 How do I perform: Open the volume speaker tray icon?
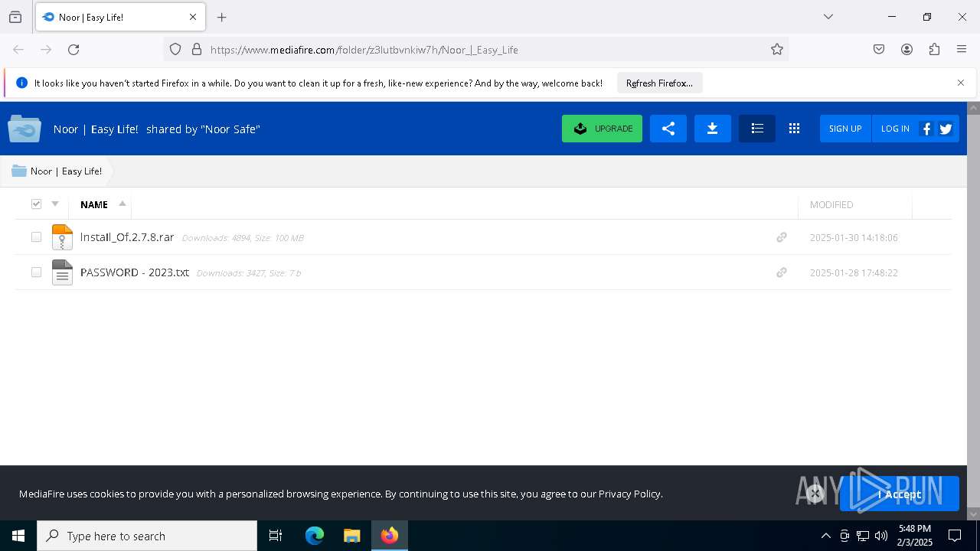click(881, 536)
